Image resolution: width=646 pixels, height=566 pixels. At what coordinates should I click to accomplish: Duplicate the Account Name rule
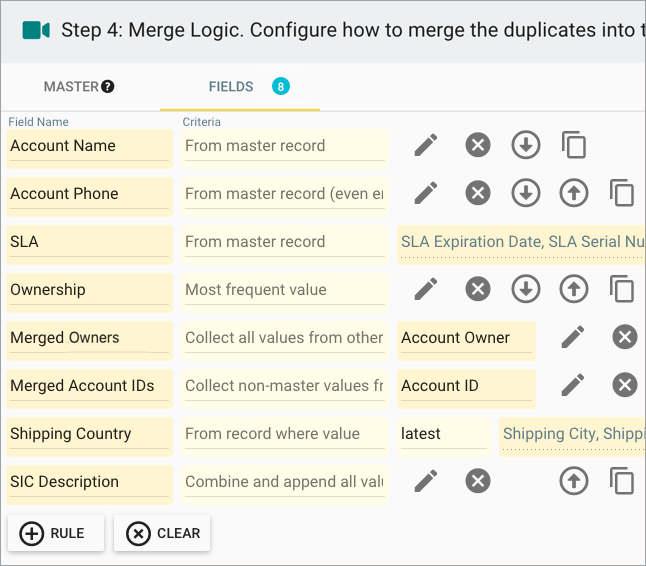click(574, 145)
